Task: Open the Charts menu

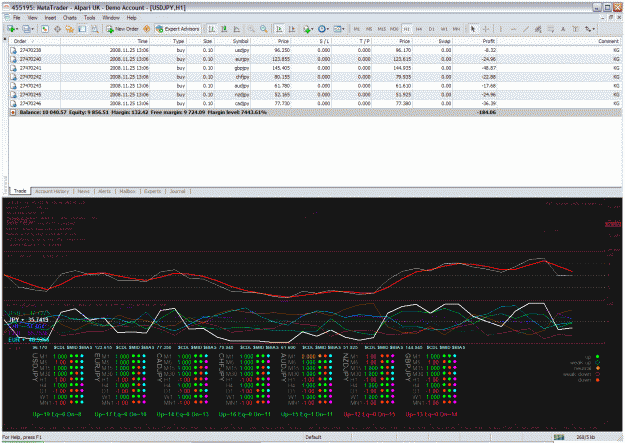Action: pyautogui.click(x=70, y=18)
